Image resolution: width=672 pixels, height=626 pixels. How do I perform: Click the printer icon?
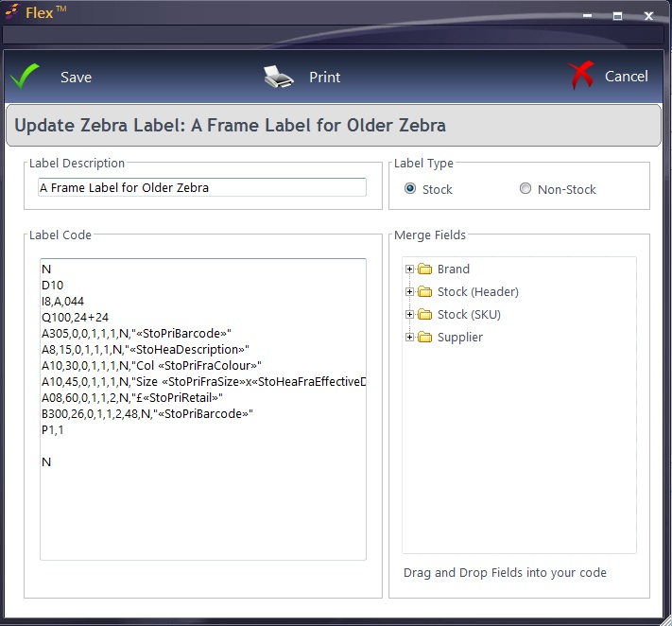(x=279, y=78)
